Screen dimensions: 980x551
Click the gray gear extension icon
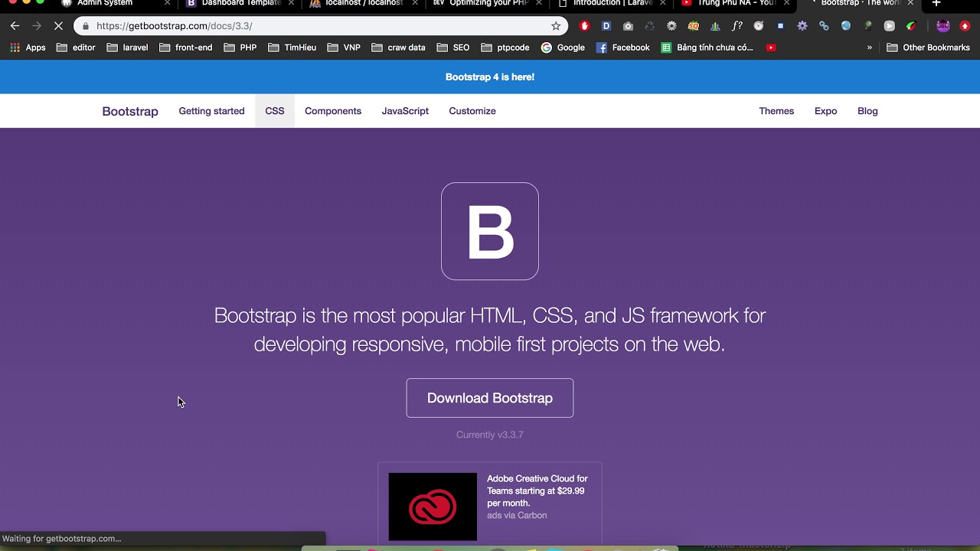tap(671, 26)
